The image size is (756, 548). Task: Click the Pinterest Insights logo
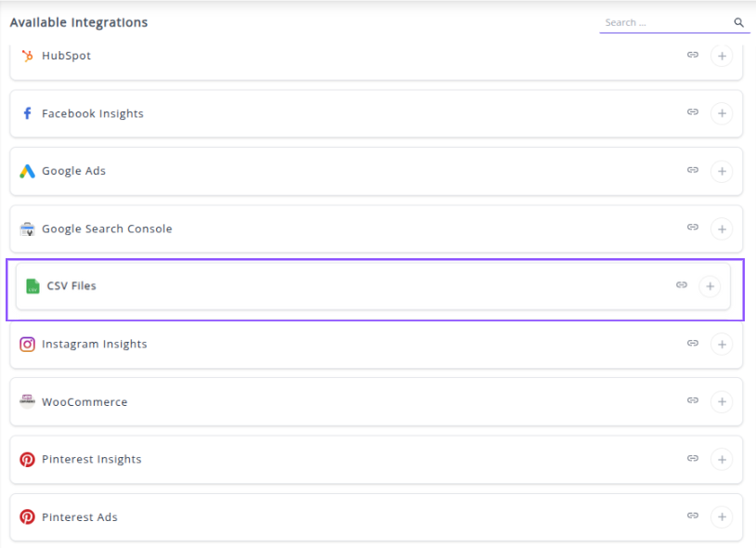pos(28,460)
